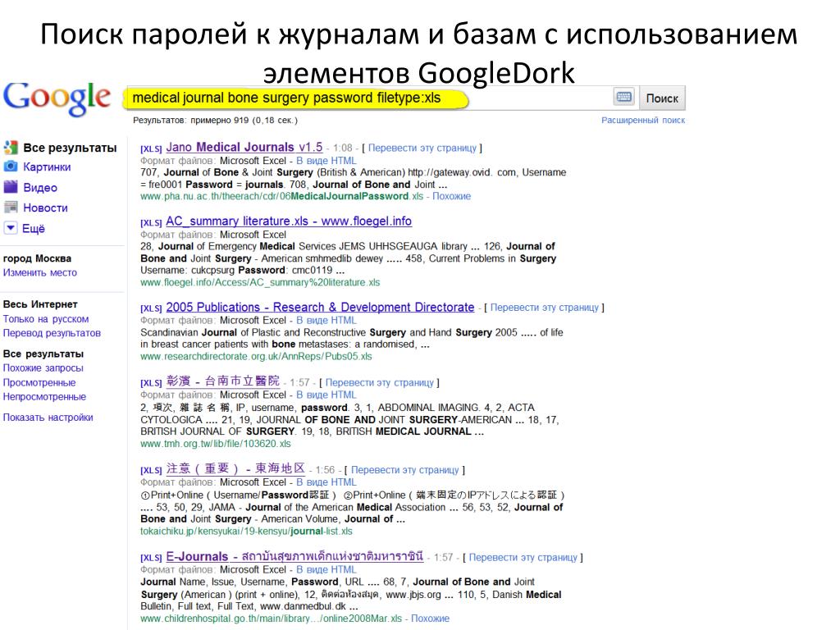Expand the Ещё dropdown arrow
The image size is (840, 630).
click(10, 228)
